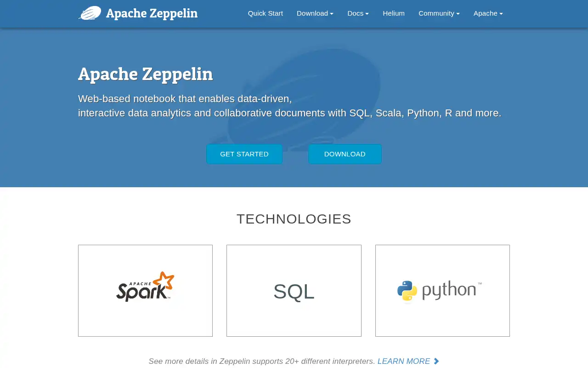Screen dimensions: 588x368
Task: Expand the Download dropdown menu
Action: pos(315,13)
